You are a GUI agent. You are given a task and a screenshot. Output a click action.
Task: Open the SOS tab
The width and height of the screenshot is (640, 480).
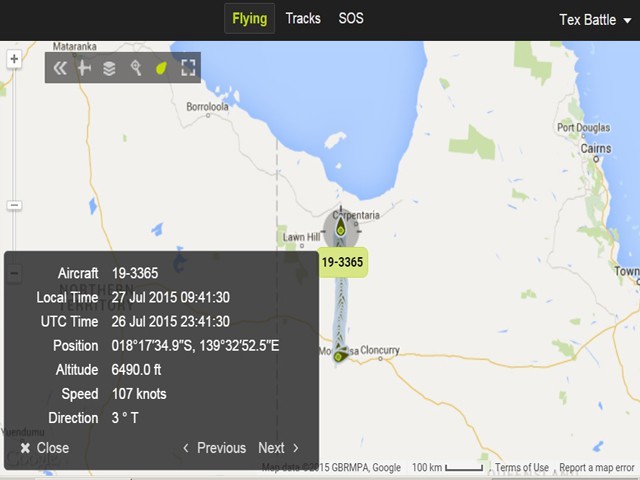pos(351,18)
